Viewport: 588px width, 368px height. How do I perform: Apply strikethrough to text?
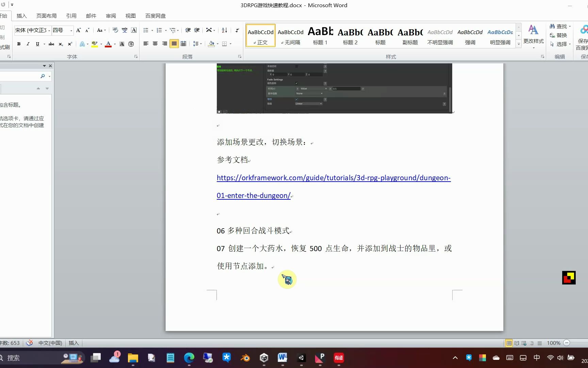[x=51, y=44]
